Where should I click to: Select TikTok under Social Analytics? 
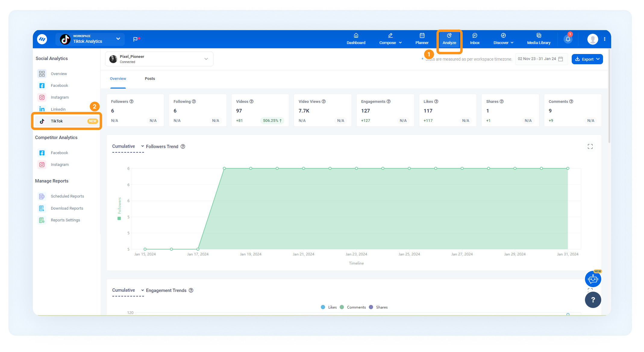point(67,121)
